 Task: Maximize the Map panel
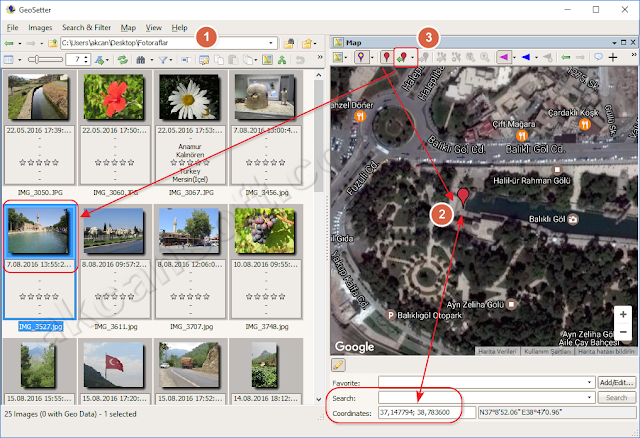tap(624, 42)
